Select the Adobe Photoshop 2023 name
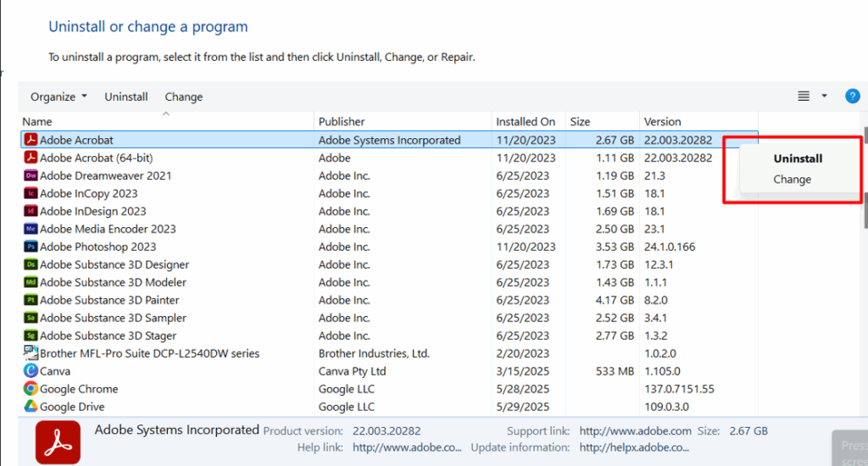Image resolution: width=868 pixels, height=466 pixels. tap(98, 247)
